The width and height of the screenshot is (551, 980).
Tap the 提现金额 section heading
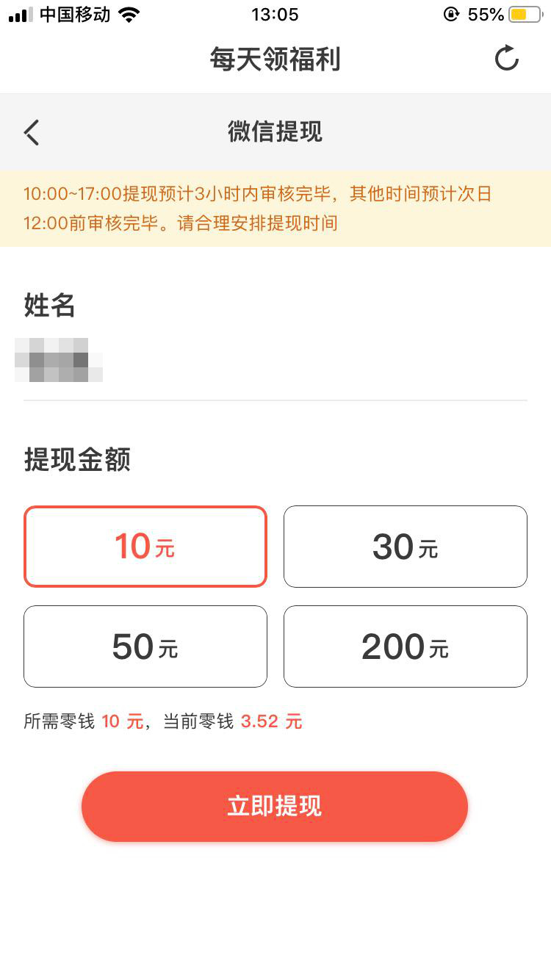pyautogui.click(x=77, y=460)
